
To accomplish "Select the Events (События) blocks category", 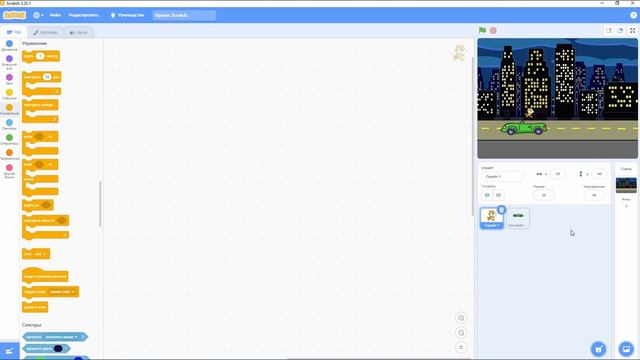I will click(x=9, y=94).
